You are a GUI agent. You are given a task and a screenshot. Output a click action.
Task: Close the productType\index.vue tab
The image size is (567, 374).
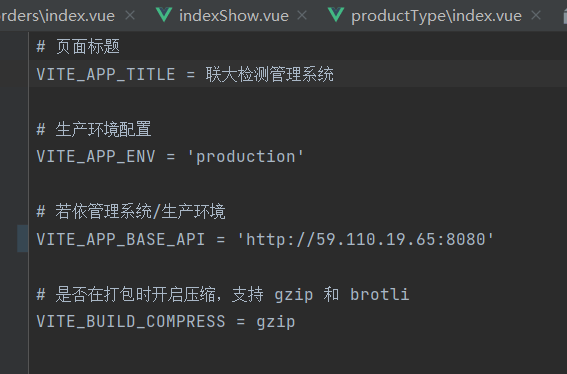pos(536,15)
